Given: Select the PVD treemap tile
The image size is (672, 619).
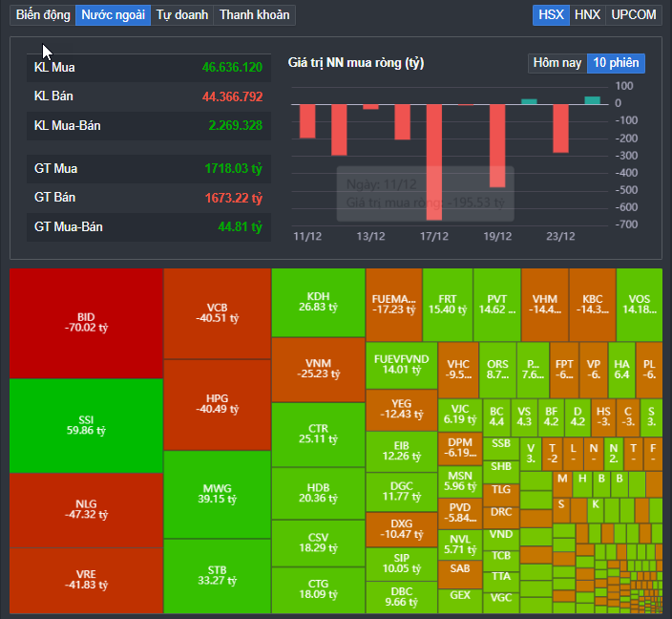Looking at the screenshot, I should pyautogui.click(x=460, y=514).
